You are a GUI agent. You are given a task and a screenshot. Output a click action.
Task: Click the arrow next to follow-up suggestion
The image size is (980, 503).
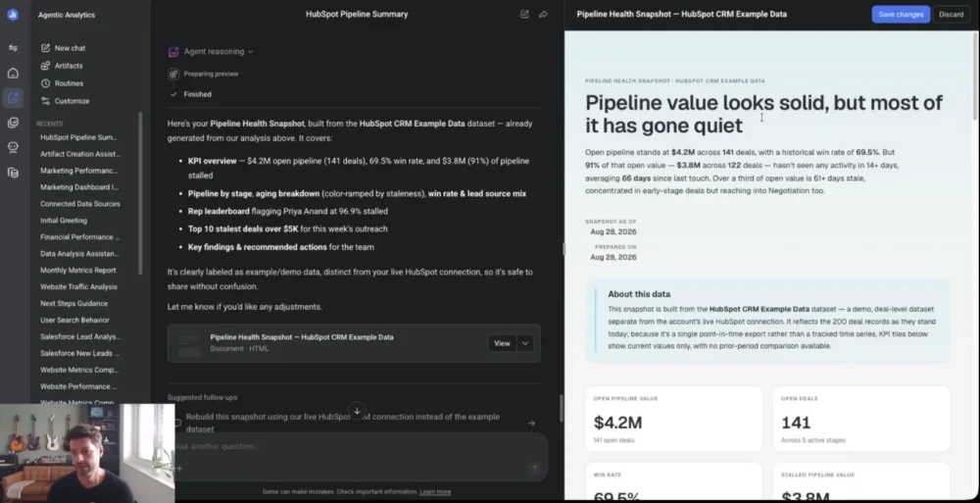click(531, 424)
